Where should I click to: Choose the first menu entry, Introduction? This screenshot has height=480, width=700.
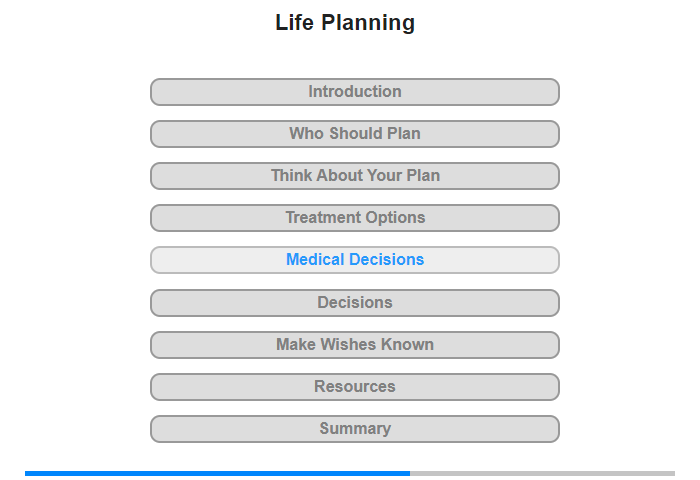point(354,92)
